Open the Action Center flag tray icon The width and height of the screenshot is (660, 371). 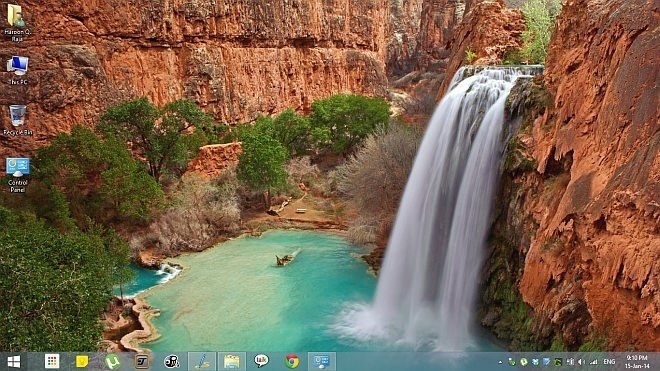click(x=546, y=362)
